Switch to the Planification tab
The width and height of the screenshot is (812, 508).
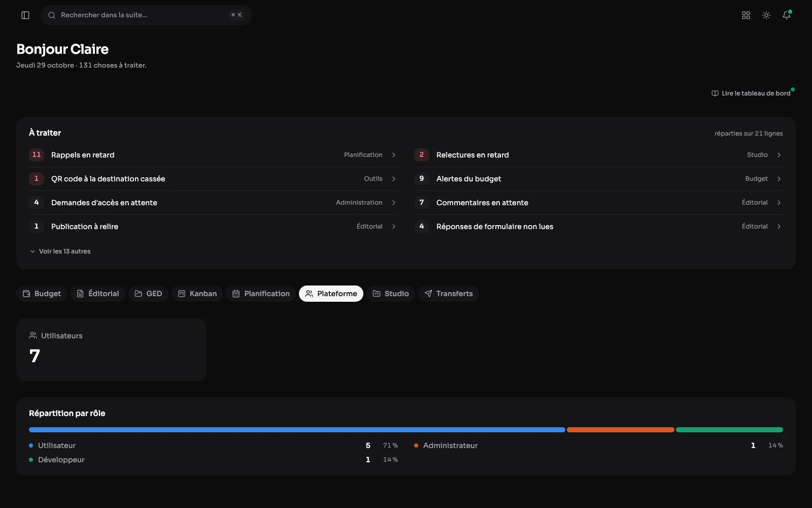[261, 294]
